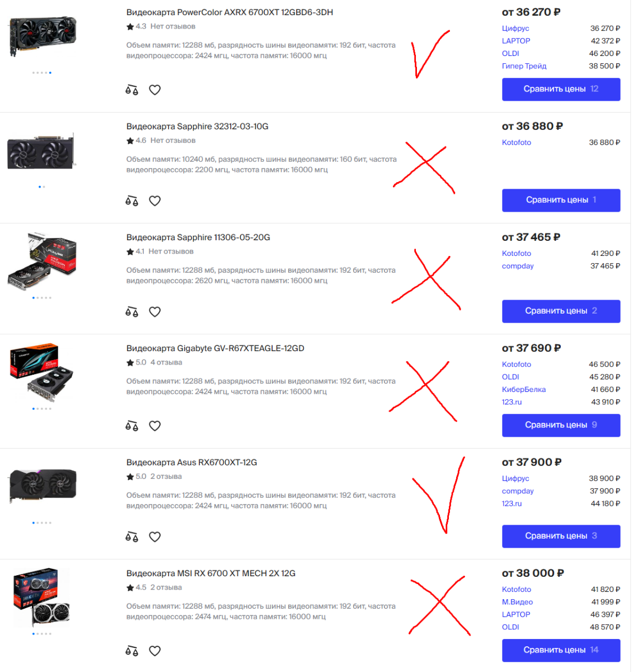Add Gigabyte GV-R67XTEAGLE-12GD to comparison
Screen dimensions: 633x672
(132, 426)
